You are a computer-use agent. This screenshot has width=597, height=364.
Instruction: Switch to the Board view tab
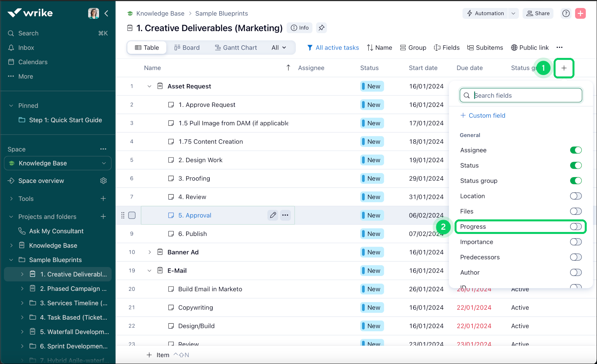(187, 48)
